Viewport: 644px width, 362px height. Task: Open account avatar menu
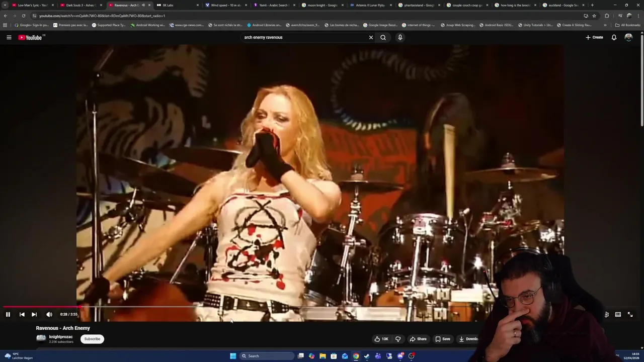628,37
